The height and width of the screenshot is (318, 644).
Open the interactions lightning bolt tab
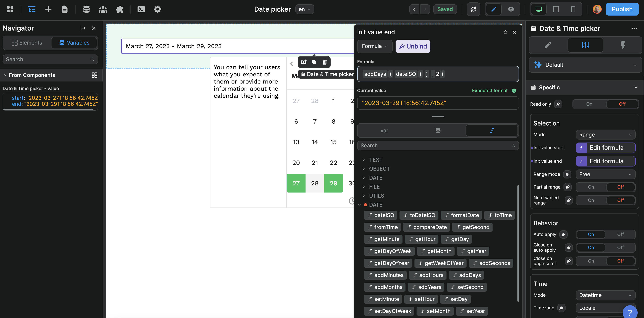click(x=622, y=45)
